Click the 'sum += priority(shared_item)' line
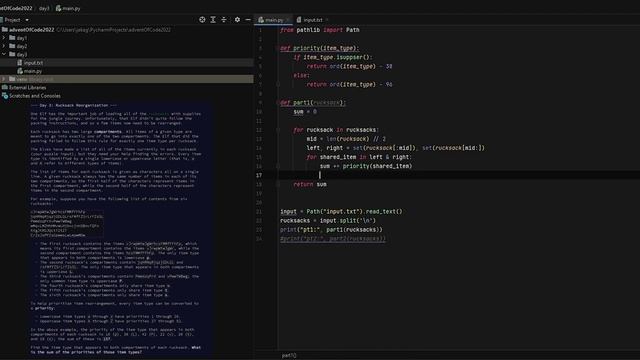The image size is (640, 360). (x=366, y=166)
